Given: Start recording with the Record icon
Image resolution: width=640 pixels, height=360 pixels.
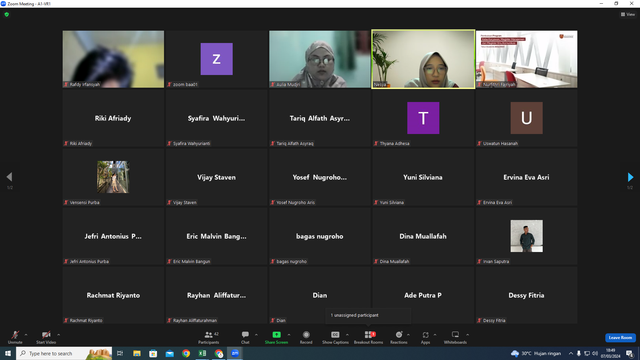Looking at the screenshot, I should (x=306, y=337).
